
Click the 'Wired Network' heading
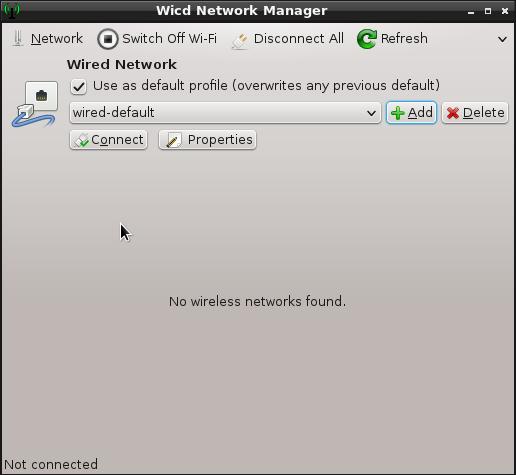coord(122,64)
